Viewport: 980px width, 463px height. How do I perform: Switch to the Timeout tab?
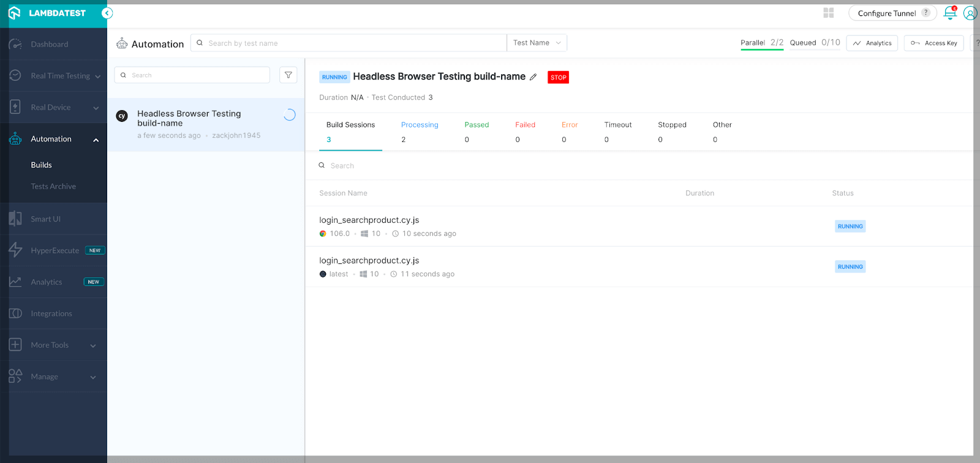(x=618, y=132)
